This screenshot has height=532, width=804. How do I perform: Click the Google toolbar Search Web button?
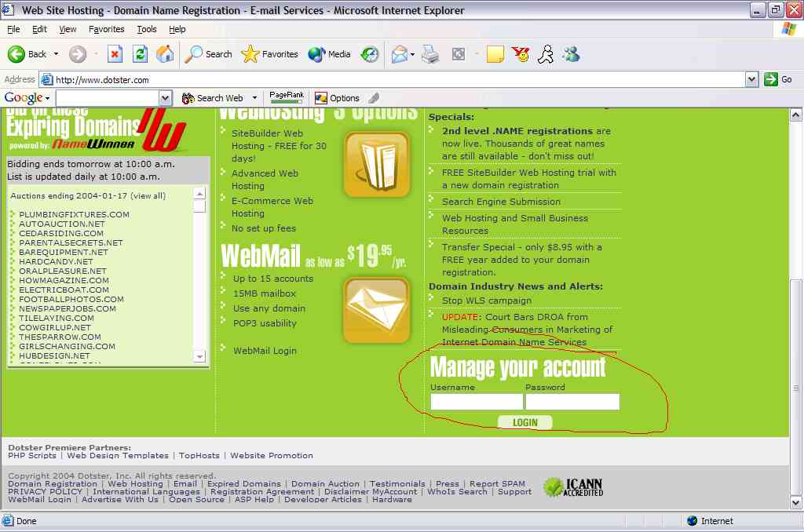pos(214,98)
